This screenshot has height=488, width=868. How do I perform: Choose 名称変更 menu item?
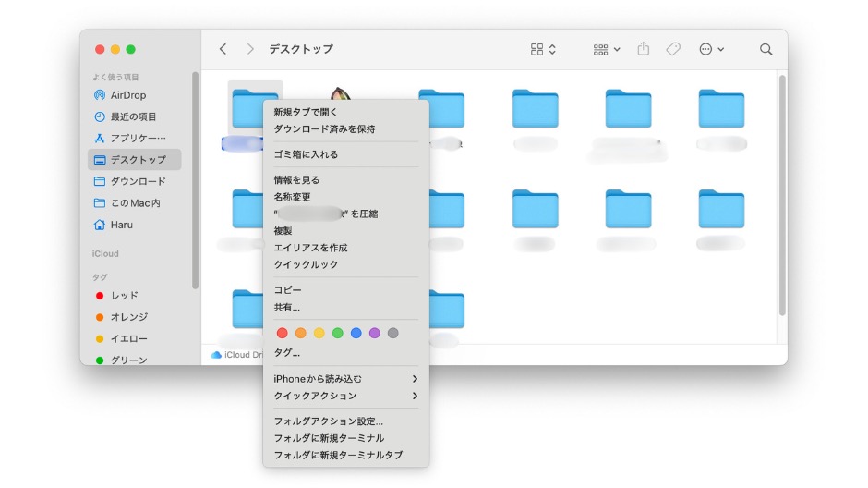[x=346, y=197]
